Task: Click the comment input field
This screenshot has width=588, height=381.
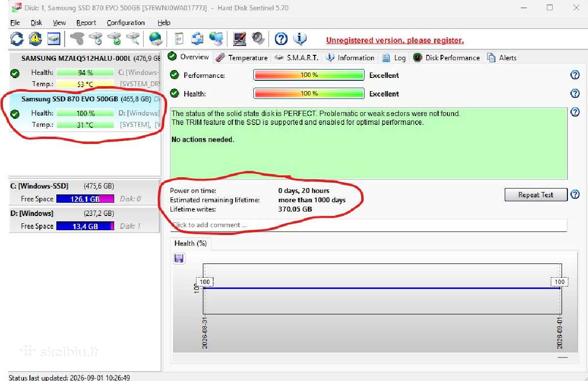Action: click(x=368, y=225)
